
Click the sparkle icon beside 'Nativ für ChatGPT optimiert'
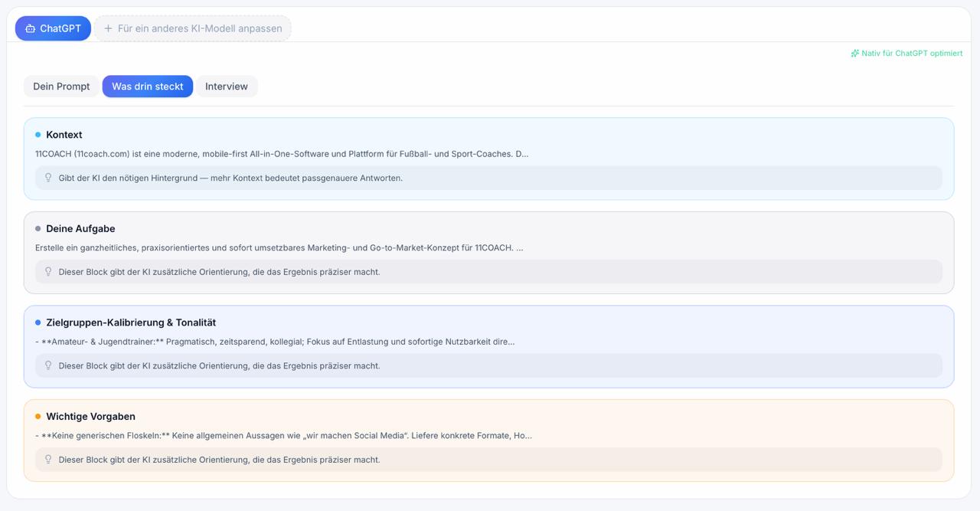pyautogui.click(x=854, y=54)
